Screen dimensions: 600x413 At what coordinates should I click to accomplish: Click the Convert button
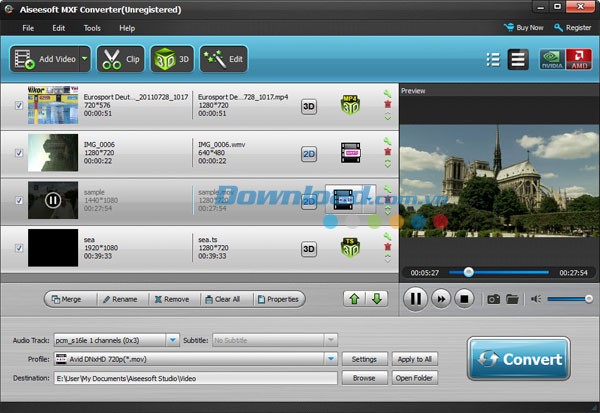click(519, 359)
